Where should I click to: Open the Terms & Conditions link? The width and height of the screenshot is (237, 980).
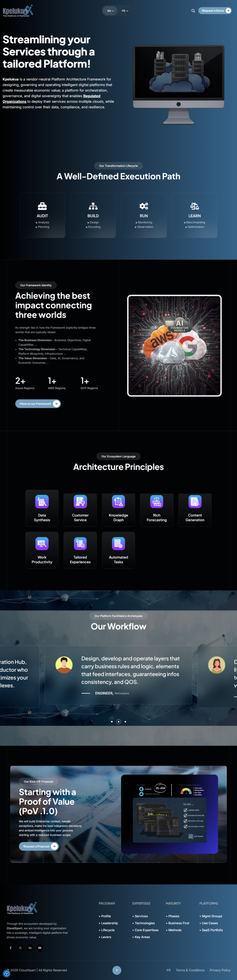coord(190,970)
